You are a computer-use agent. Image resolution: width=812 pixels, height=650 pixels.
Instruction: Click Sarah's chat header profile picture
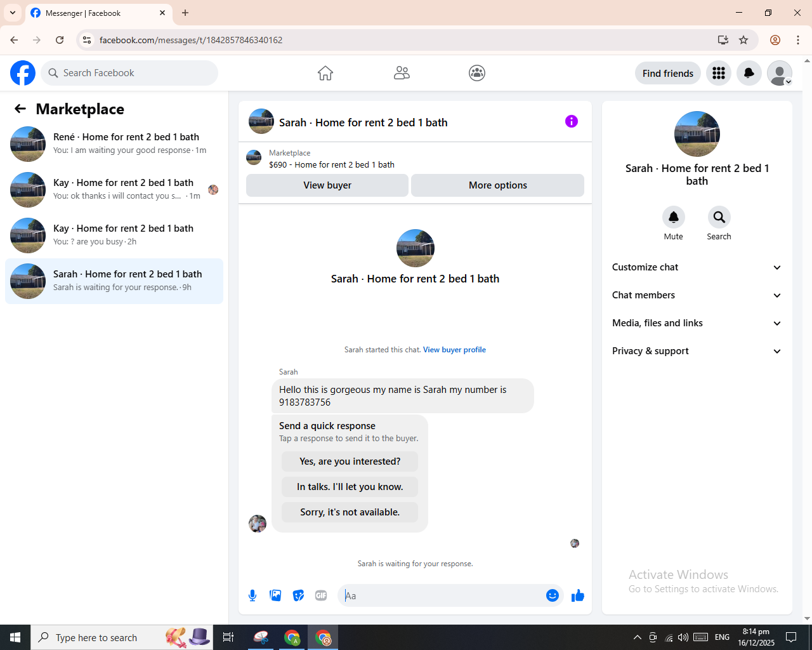pyautogui.click(x=261, y=121)
